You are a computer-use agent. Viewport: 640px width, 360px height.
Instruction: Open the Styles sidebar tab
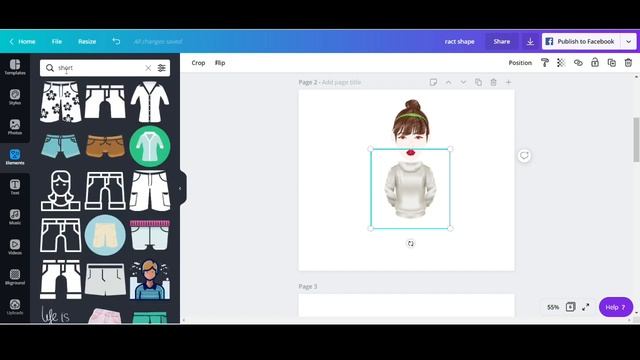(15, 97)
